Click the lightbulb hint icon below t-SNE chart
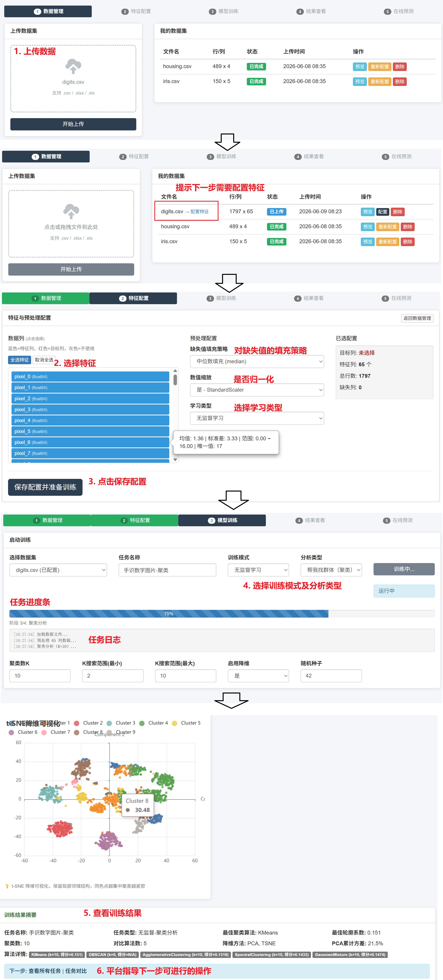The width and height of the screenshot is (443, 980). 7,886
